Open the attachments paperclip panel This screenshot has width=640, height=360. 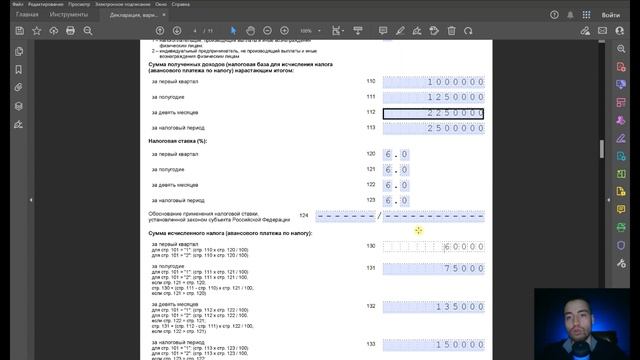(x=19, y=87)
